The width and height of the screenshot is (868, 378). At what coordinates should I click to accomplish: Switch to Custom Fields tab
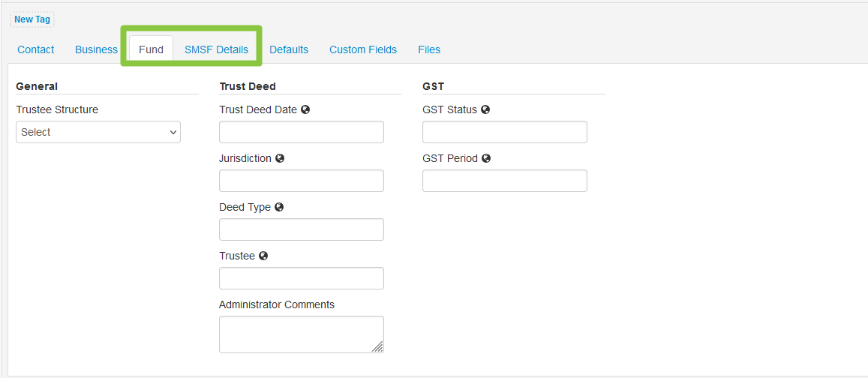(x=363, y=49)
